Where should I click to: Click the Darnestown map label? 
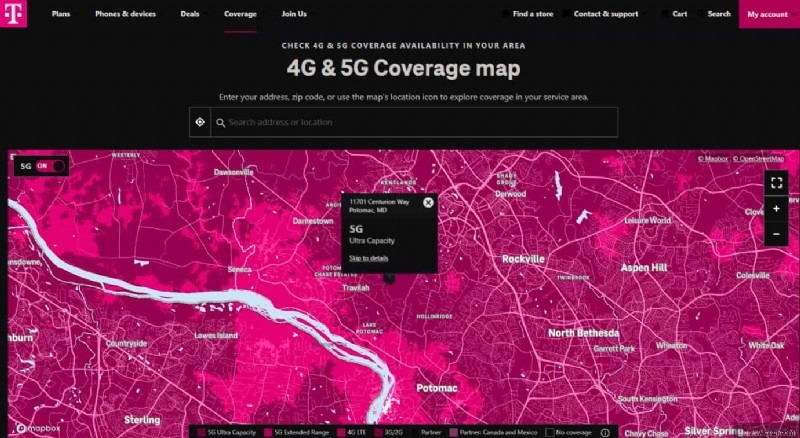(x=313, y=221)
